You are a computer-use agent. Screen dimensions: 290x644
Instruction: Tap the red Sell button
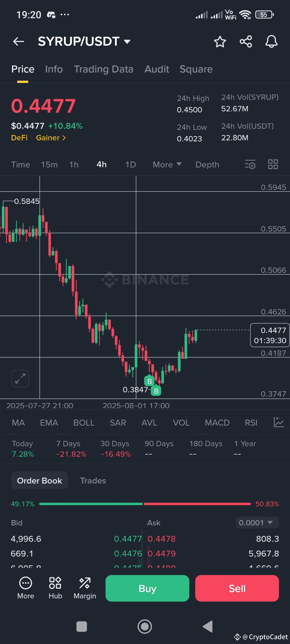click(x=237, y=588)
